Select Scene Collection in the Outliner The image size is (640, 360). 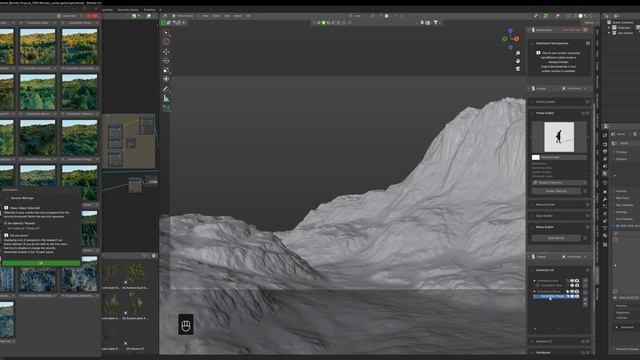point(623,22)
